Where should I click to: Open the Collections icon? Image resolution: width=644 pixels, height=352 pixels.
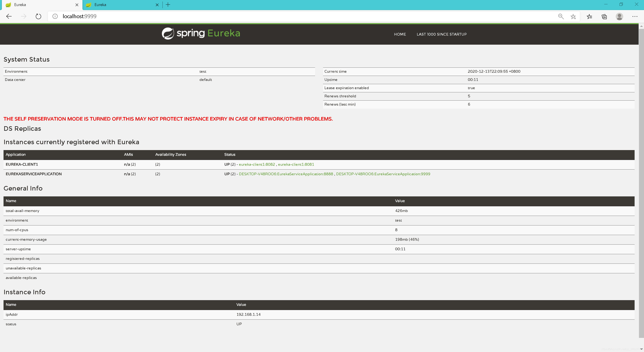tap(604, 16)
